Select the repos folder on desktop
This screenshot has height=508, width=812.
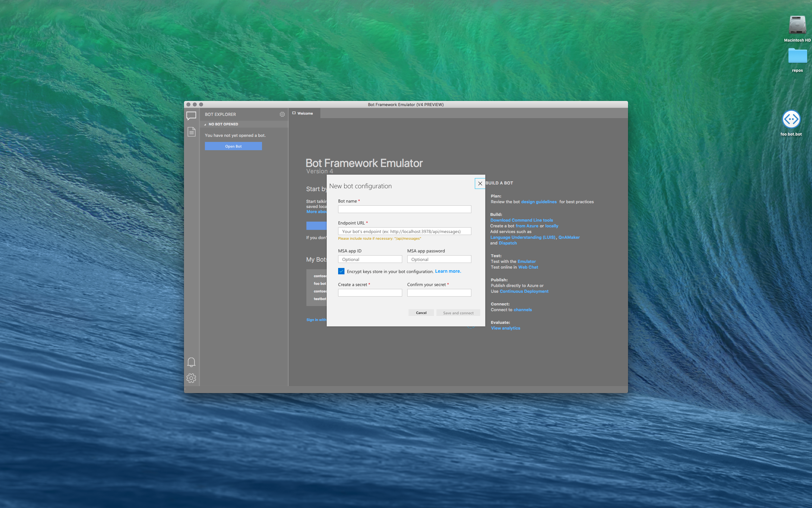tap(797, 60)
